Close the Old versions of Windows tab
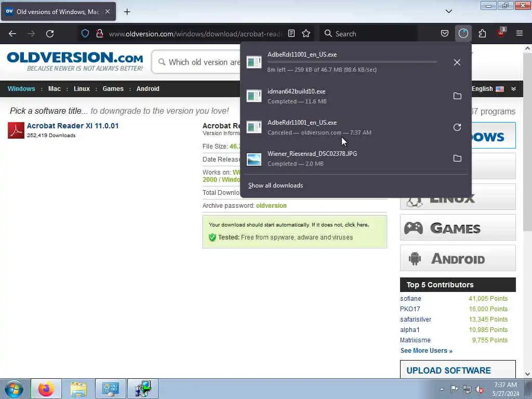532x399 pixels. click(x=107, y=11)
